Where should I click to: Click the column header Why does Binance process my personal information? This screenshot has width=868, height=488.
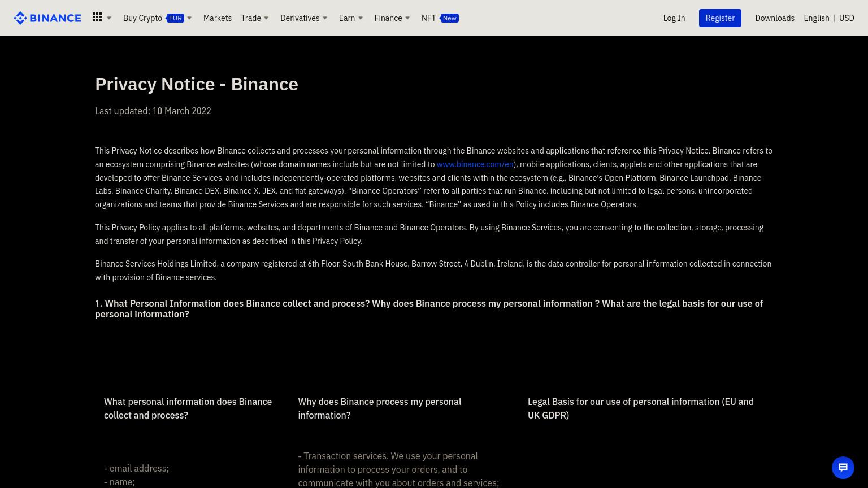(380, 408)
